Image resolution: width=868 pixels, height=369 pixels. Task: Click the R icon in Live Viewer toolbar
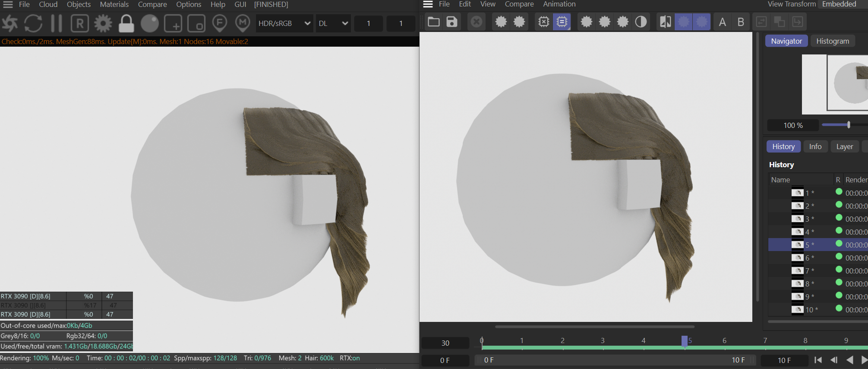pyautogui.click(x=80, y=23)
